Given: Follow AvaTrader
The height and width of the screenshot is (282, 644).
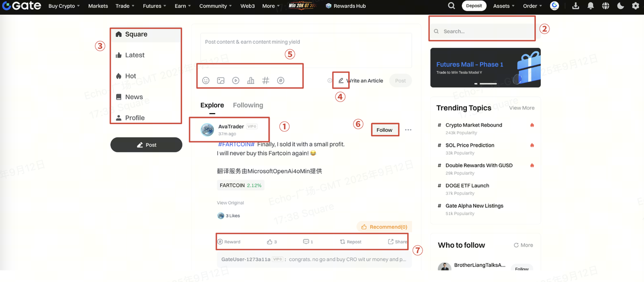Looking at the screenshot, I should click(384, 130).
